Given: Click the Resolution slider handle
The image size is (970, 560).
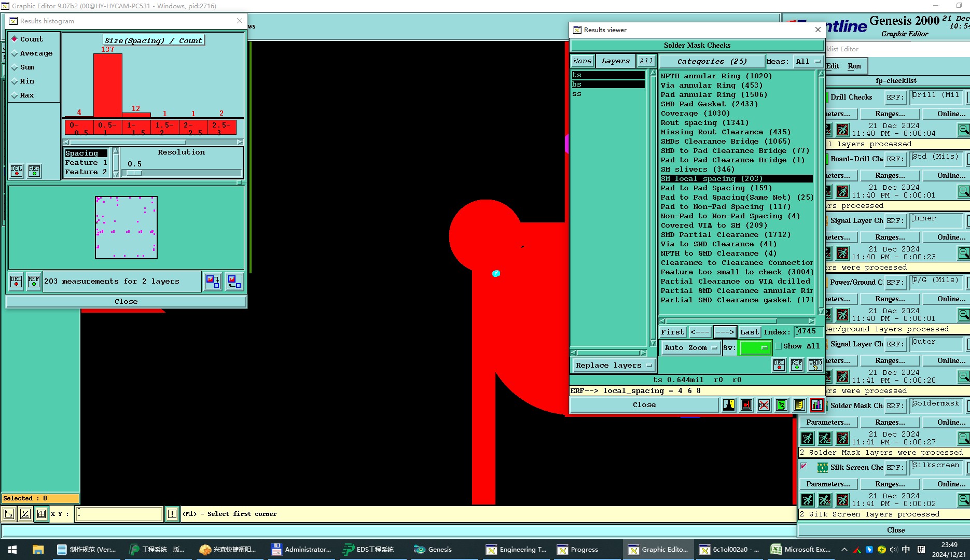Looking at the screenshot, I should click(x=134, y=173).
